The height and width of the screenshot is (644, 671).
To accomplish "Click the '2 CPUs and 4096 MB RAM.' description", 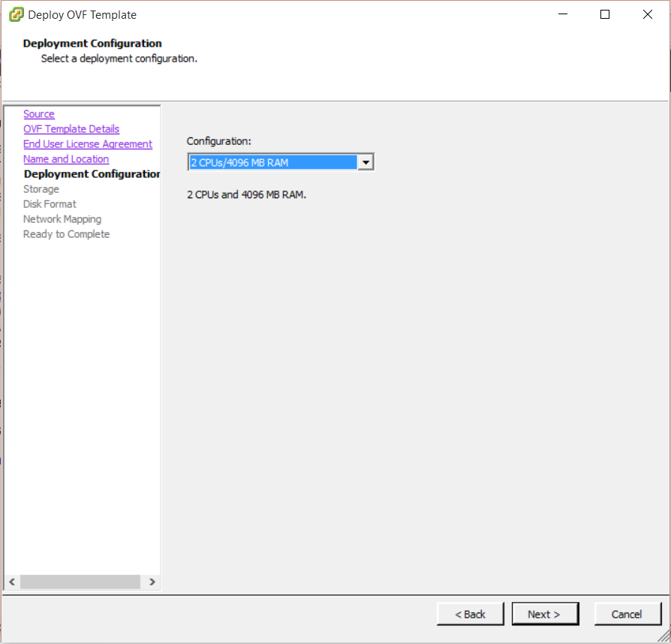I will 246,194.
